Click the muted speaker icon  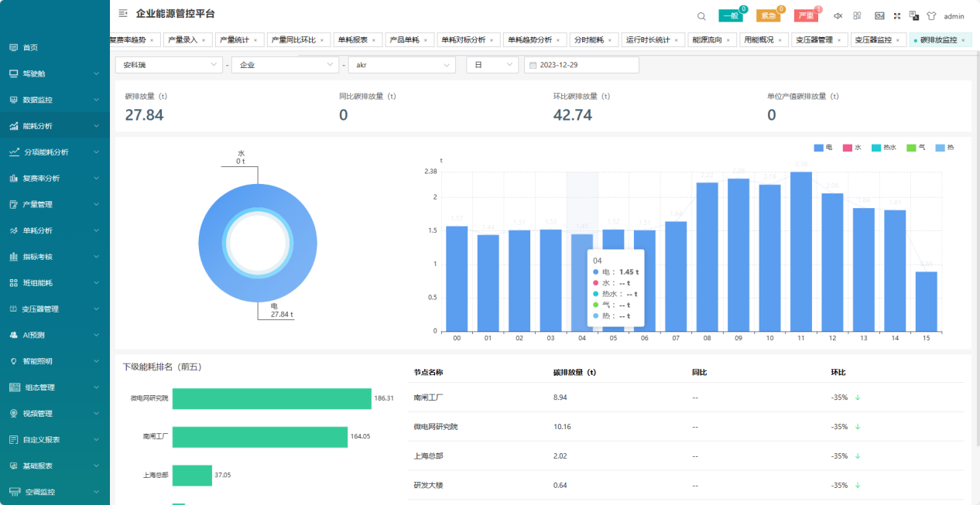838,16
